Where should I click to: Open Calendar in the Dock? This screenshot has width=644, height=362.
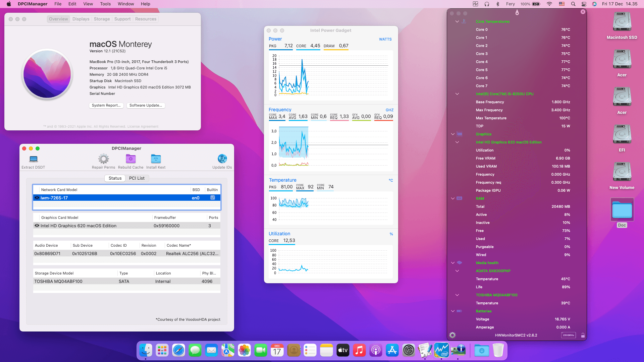(277, 351)
